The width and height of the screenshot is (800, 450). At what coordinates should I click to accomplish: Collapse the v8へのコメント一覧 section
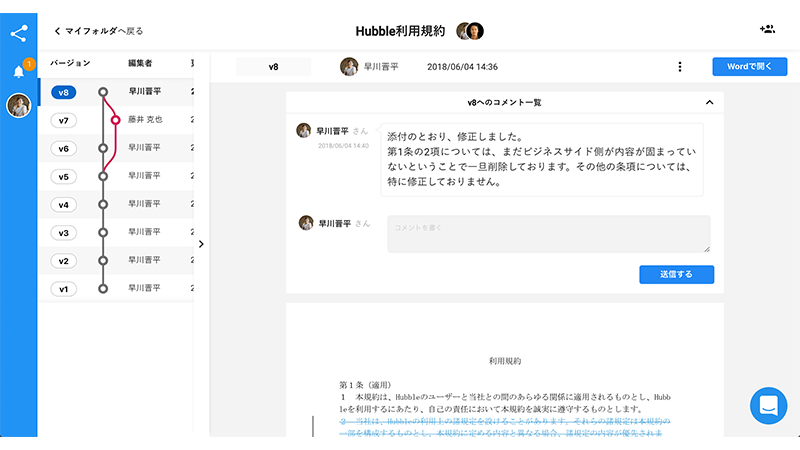tap(709, 103)
